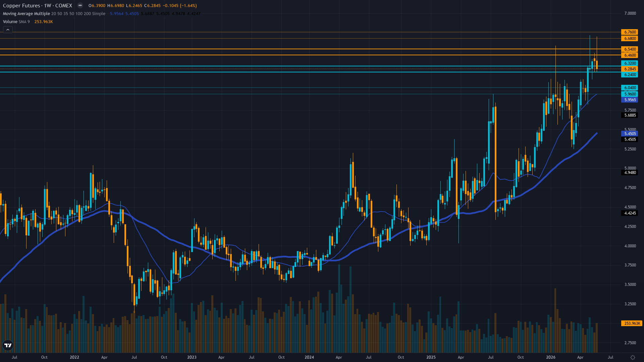Viewport: 644px width, 362px height.
Task: Click the close value C6.2845 in the legend
Action: pos(152,6)
